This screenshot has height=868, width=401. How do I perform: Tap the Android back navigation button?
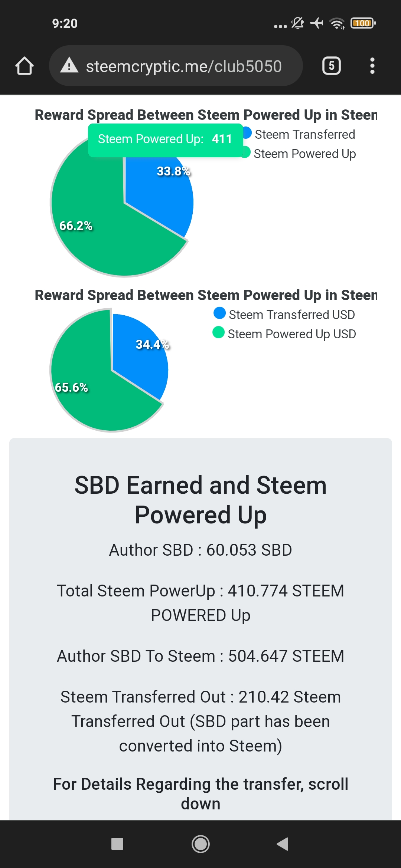pyautogui.click(x=283, y=844)
